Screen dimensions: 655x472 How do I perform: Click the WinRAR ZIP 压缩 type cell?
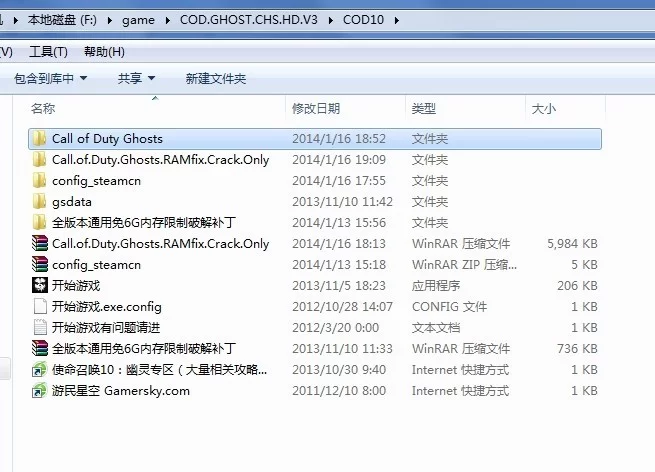pyautogui.click(x=464, y=265)
